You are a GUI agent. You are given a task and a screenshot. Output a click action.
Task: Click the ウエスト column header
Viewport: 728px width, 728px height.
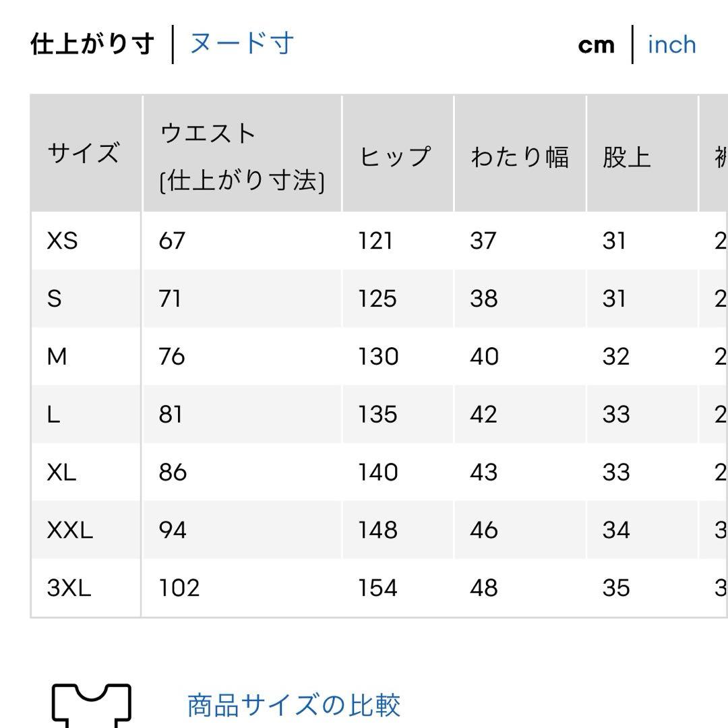click(242, 156)
